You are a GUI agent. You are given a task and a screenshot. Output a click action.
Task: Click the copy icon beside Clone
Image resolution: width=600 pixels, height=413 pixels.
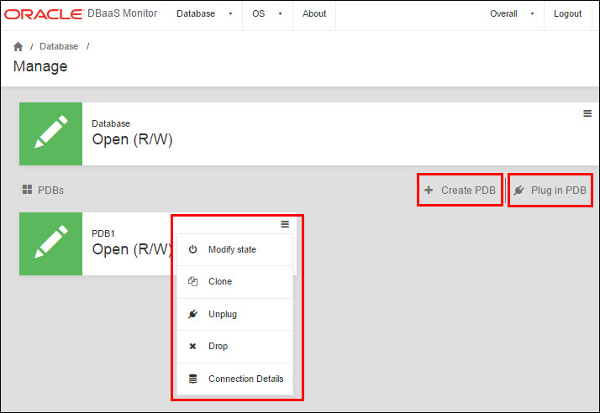coord(193,281)
